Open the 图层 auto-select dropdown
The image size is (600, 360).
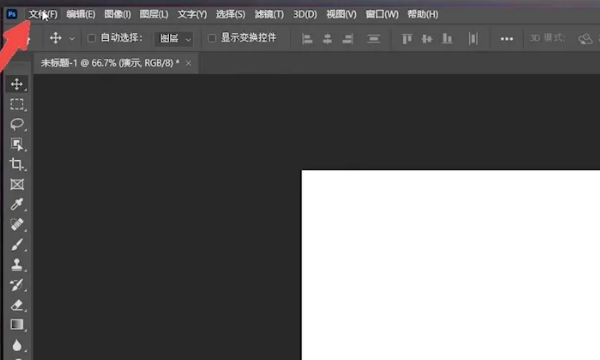(x=174, y=38)
